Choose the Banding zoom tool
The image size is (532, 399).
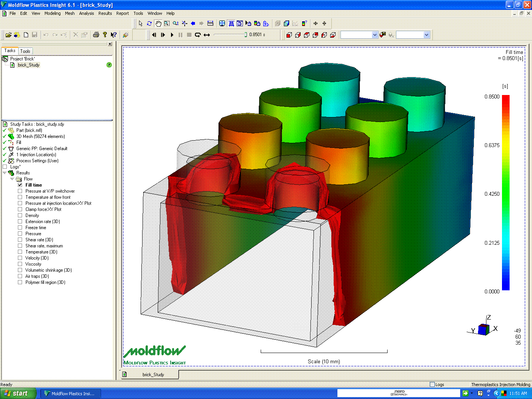167,24
